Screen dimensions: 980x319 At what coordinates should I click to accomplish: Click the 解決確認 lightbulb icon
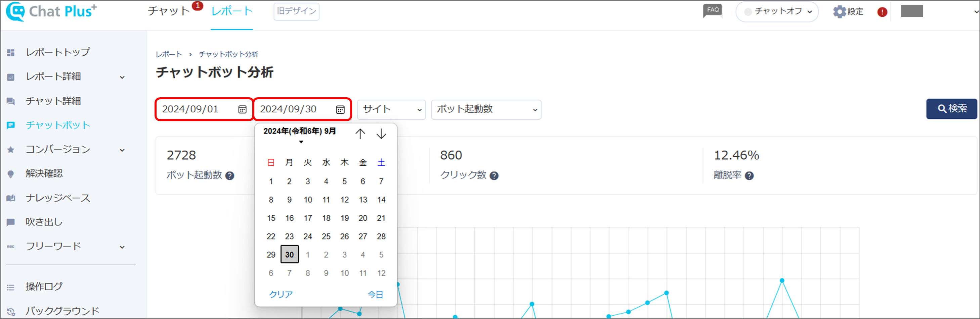[x=11, y=174]
